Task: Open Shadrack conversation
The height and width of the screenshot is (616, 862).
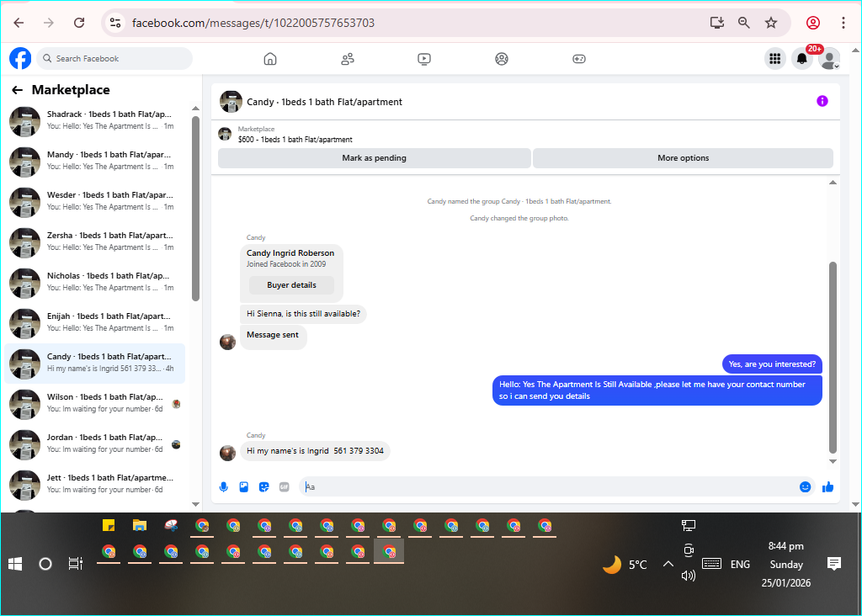Action: [95, 121]
